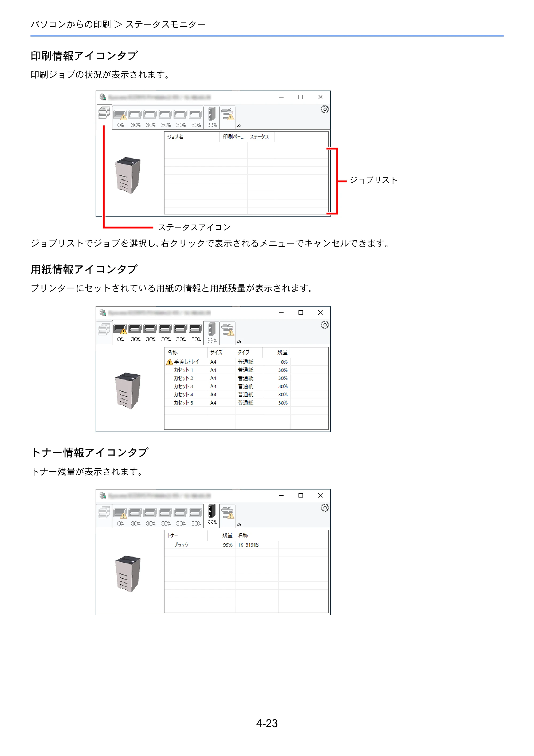Click the トナー column header
534x756 pixels.
pos(186,535)
